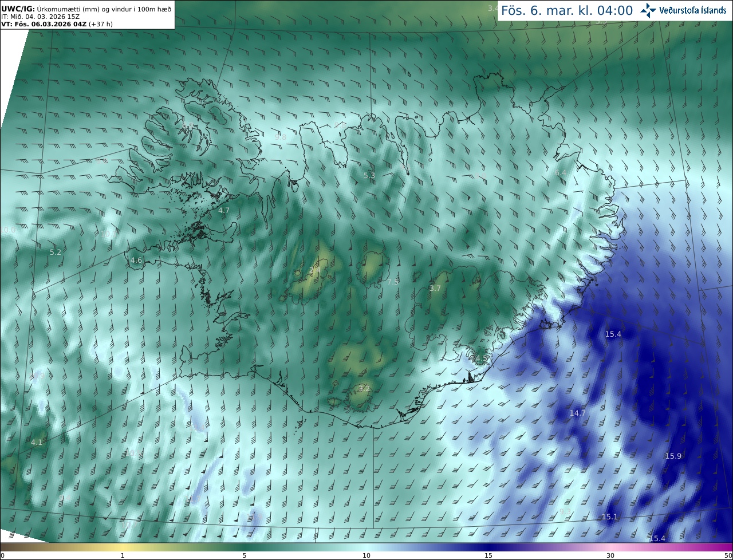Viewport: 733px width, 560px height.
Task: Click the 4.6 value on the map
Action: coord(136,260)
